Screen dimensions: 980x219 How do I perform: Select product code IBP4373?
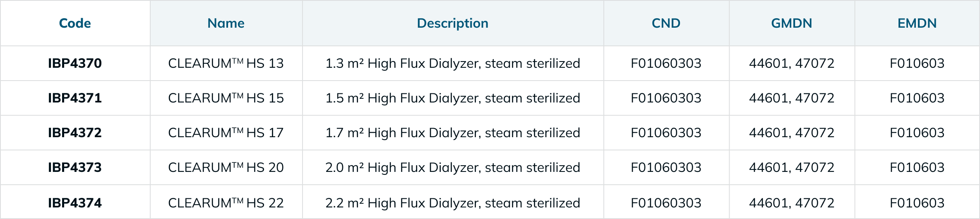click(75, 167)
